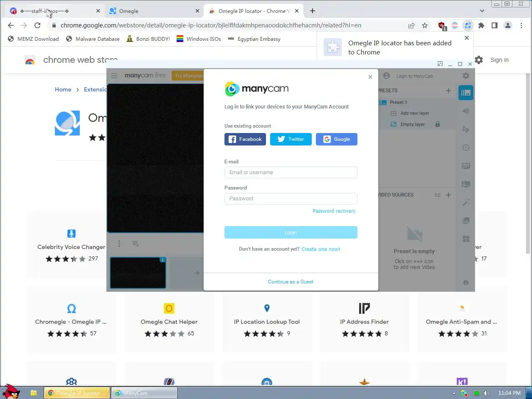Screen dimensions: 532x399
Task: Open the Lower third icon in ManyCam sidebar
Action: pyautogui.click(x=466, y=184)
